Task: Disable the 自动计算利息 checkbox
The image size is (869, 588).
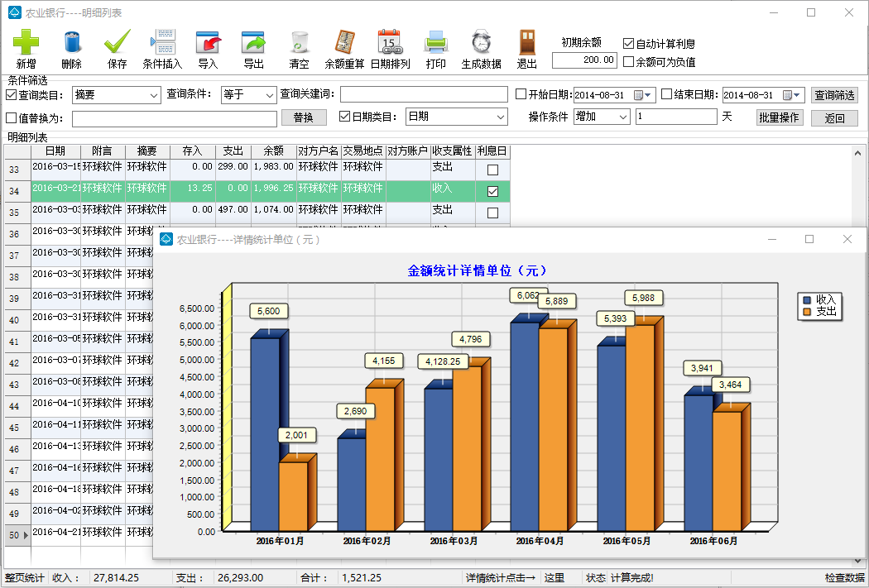Action: coord(629,44)
